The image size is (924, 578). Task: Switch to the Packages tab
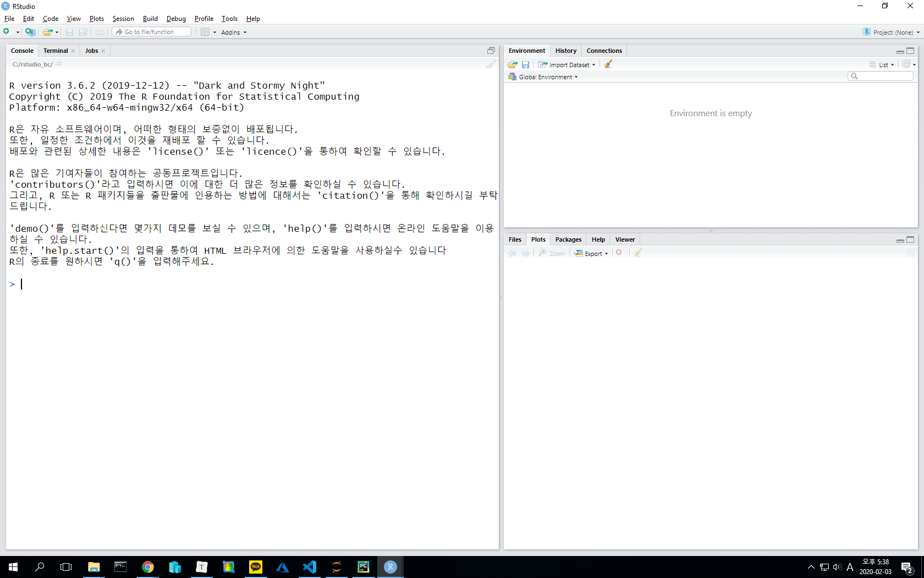(568, 239)
